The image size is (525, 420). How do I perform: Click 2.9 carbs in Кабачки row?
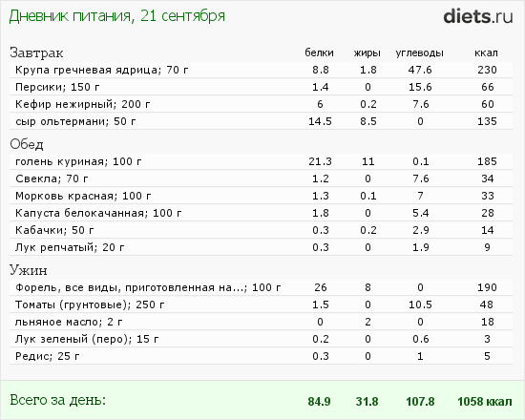pyautogui.click(x=421, y=230)
